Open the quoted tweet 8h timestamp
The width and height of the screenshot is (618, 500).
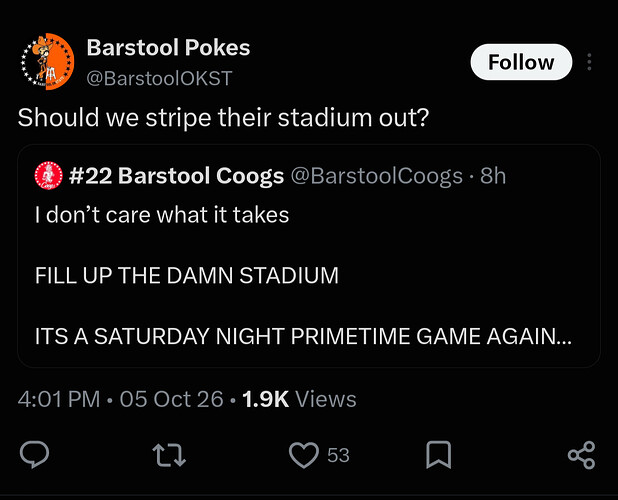pos(493,176)
